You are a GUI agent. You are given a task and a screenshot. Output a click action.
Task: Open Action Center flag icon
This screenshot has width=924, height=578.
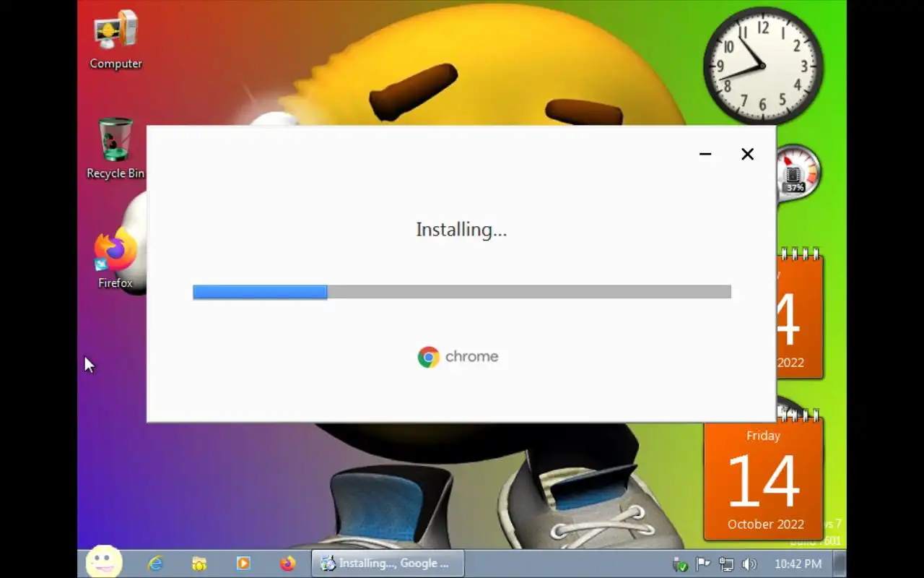[703, 564]
